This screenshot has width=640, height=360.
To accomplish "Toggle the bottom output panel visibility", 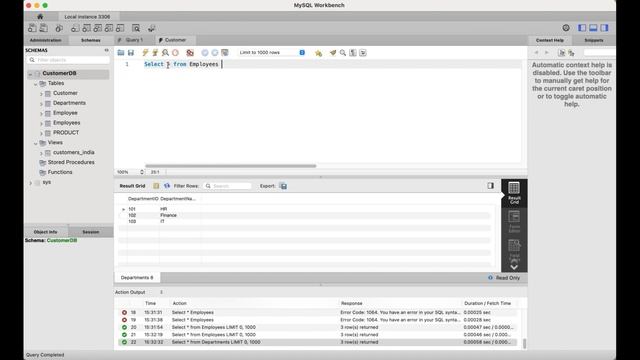I will point(593,28).
